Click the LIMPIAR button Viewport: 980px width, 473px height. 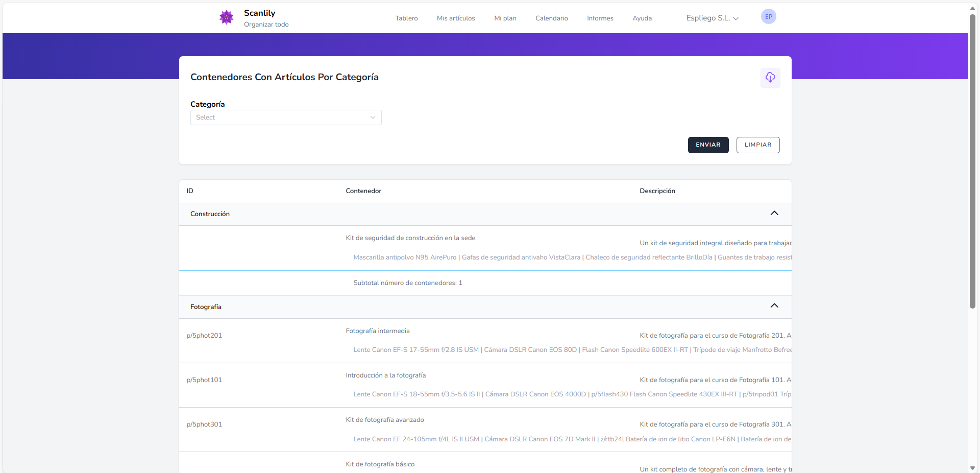(x=757, y=145)
